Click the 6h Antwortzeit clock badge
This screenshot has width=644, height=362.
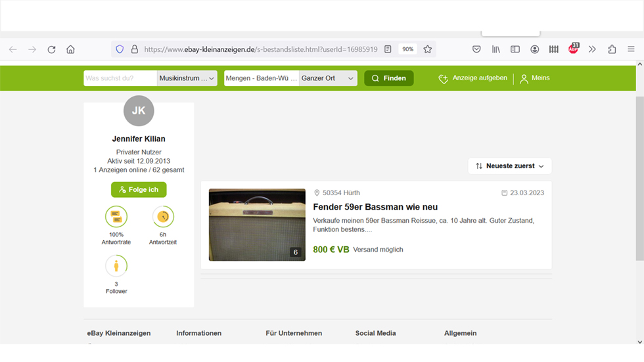pyautogui.click(x=163, y=217)
